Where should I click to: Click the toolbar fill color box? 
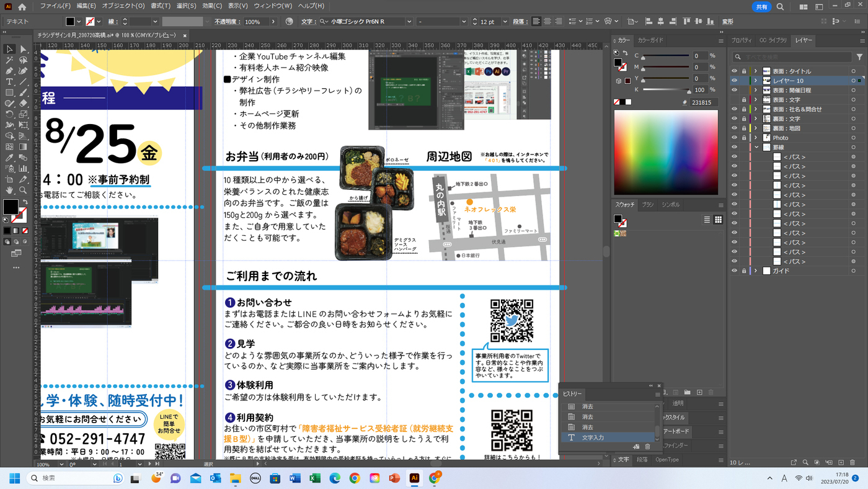11,207
